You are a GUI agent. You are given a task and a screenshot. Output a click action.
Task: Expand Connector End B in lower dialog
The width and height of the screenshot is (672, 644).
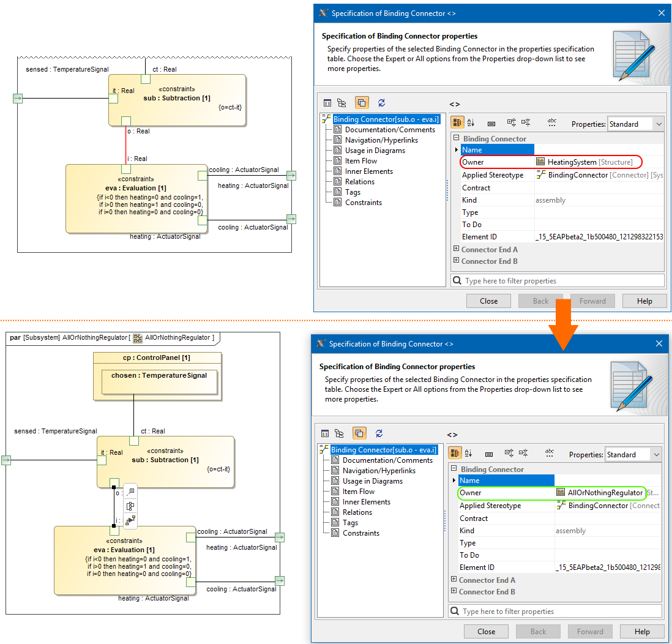pyautogui.click(x=454, y=591)
